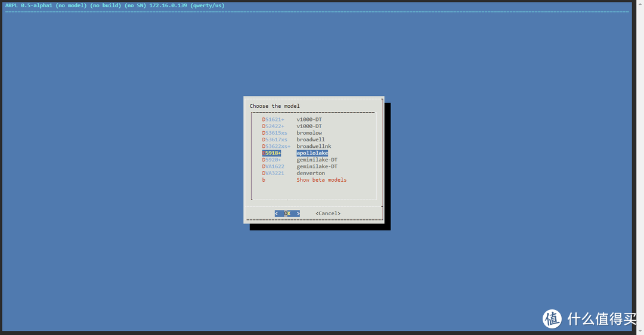Click the broadwellnk platform label
Screen dimensions: 644x335
pyautogui.click(x=314, y=146)
